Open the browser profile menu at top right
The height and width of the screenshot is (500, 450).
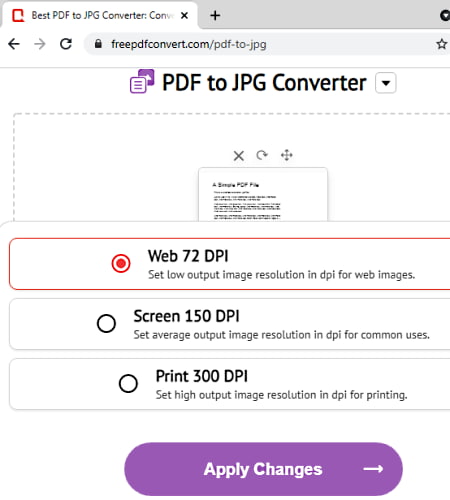pyautogui.click(x=445, y=15)
